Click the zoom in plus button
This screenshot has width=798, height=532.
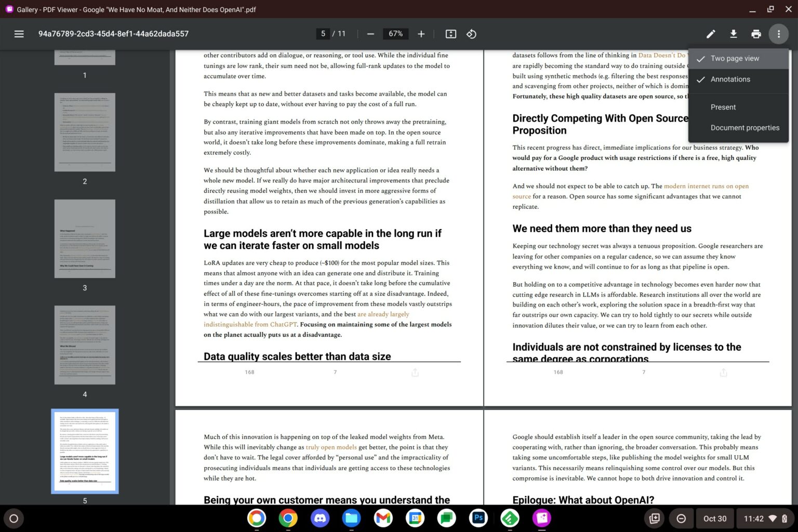[x=421, y=34]
